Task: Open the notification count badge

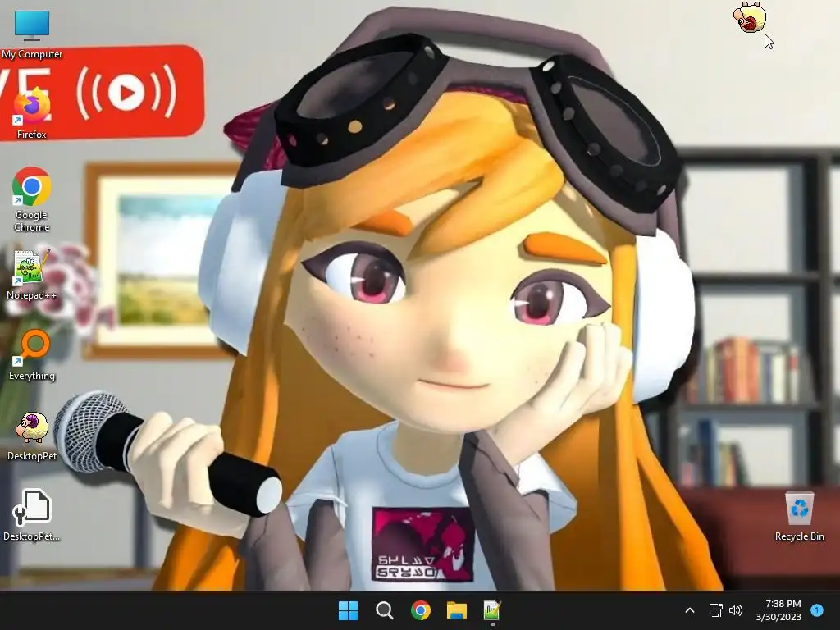Action: pos(817,610)
